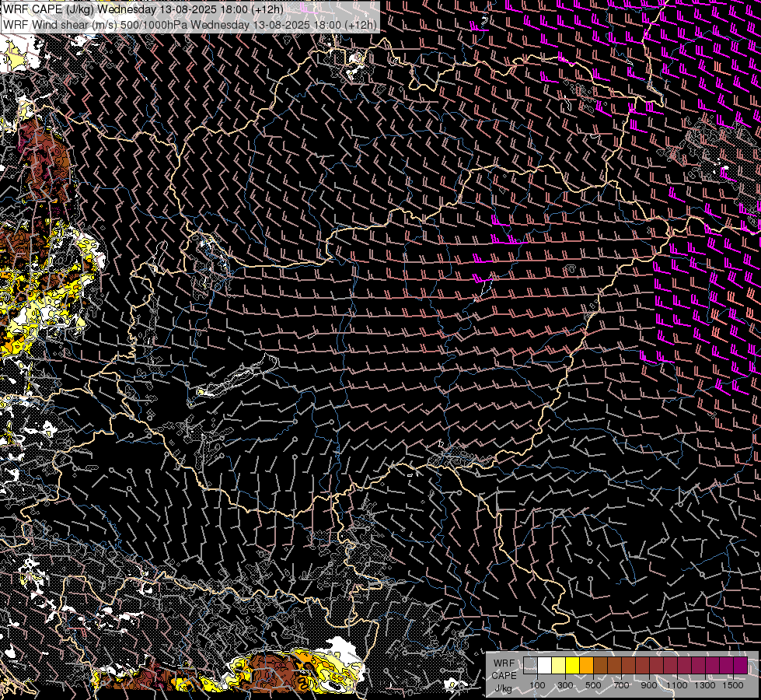Click the pale yellow 200–300 legend swatch

point(559,666)
